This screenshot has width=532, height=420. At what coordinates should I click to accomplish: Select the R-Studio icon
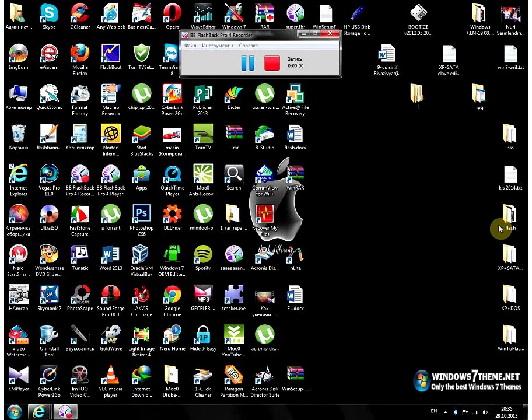[x=264, y=137]
